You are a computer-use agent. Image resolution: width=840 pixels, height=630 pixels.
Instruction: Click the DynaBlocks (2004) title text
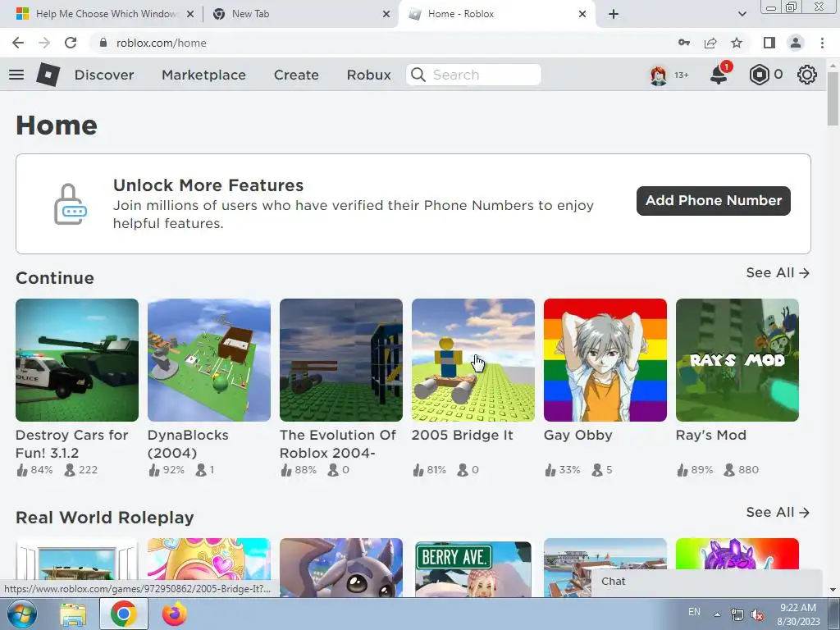188,444
